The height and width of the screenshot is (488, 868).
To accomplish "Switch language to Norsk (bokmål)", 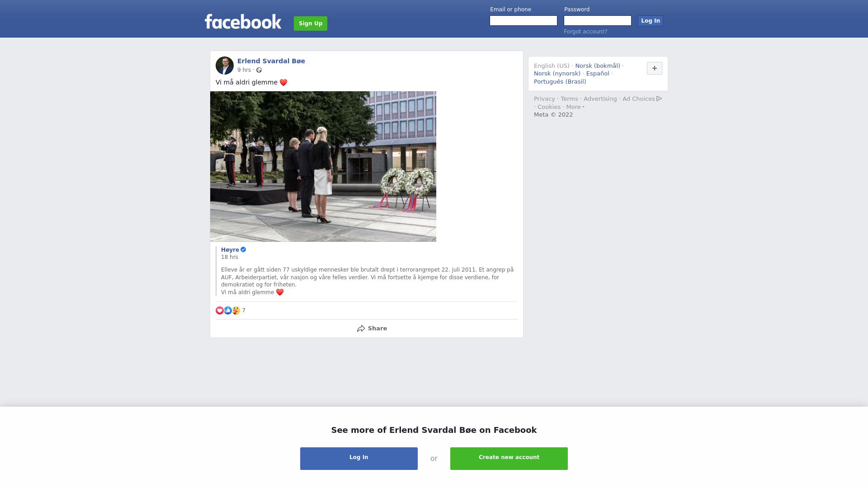I will (x=598, y=66).
